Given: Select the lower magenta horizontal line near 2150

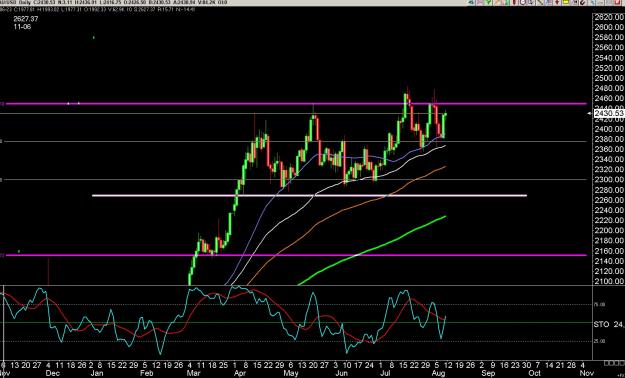Looking at the screenshot, I should (295, 255).
